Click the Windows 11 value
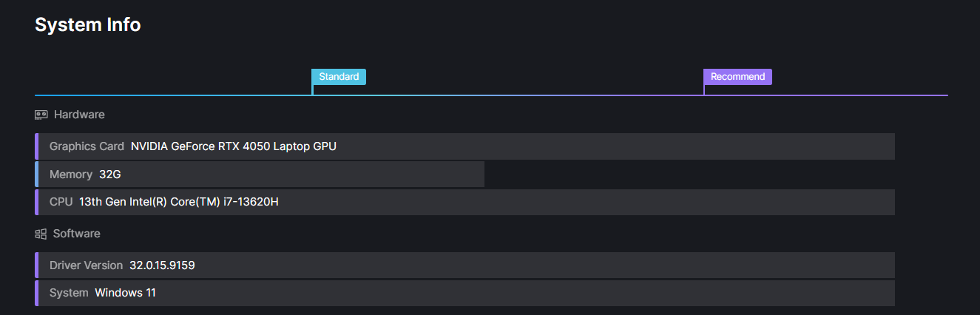 point(125,293)
